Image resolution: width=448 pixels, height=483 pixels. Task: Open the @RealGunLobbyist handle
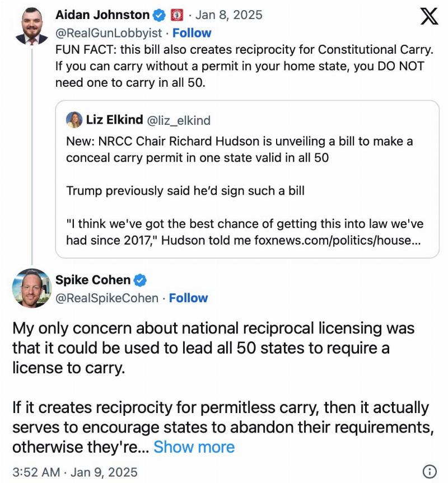109,33
